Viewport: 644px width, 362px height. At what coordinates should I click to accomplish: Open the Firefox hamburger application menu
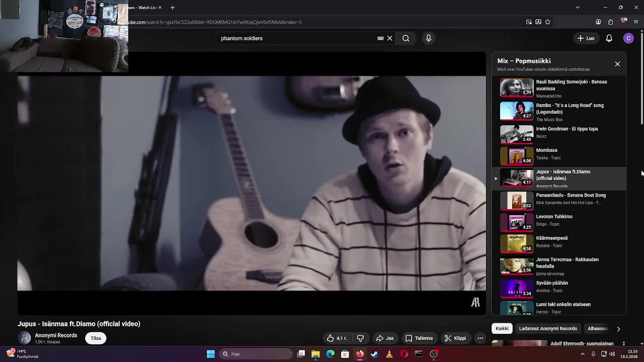pyautogui.click(x=636, y=22)
